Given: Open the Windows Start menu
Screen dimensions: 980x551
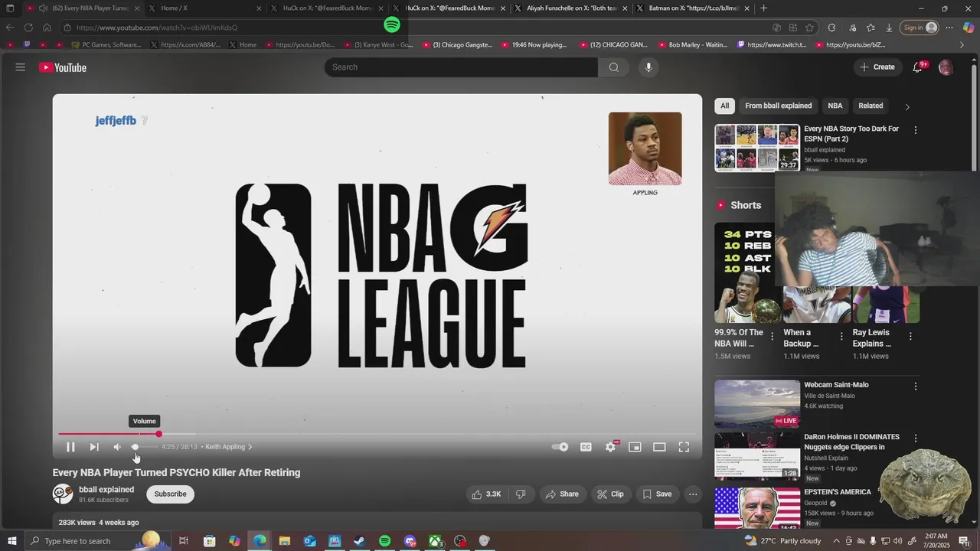Looking at the screenshot, I should click(11, 541).
